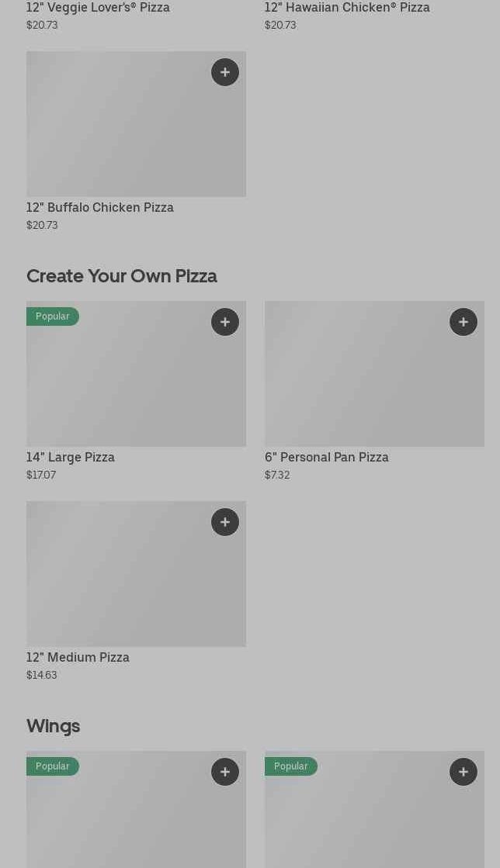Click the 12" Veggie Lover's Pizza title
Image resolution: width=500 pixels, height=868 pixels.
pos(98,8)
